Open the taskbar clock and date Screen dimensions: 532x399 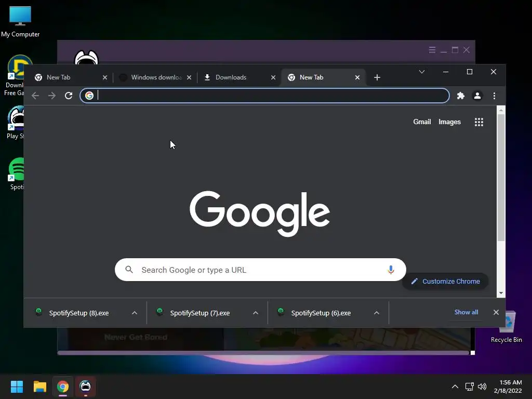point(508,387)
